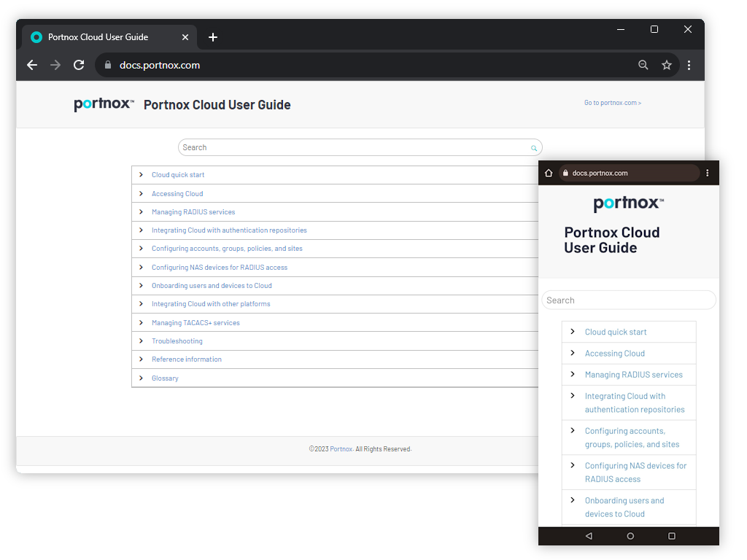The image size is (747, 560).
Task: Open the mobile preview three-dot menu
Action: 707,173
